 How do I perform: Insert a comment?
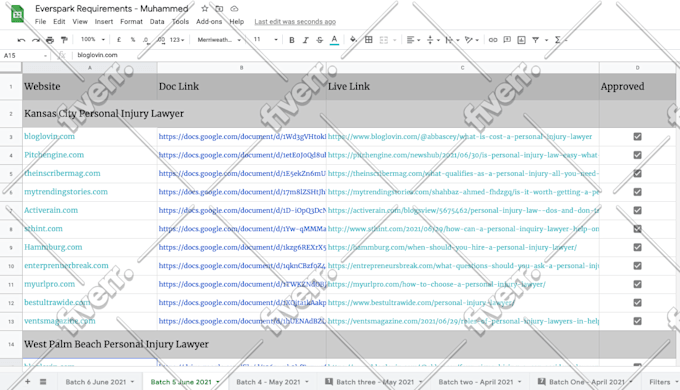(x=507, y=39)
